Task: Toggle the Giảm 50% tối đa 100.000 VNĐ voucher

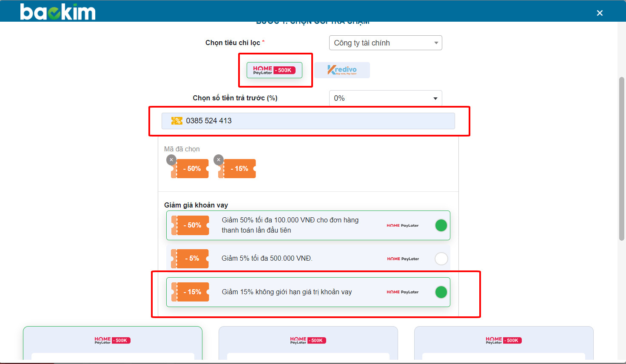Action: (441, 225)
